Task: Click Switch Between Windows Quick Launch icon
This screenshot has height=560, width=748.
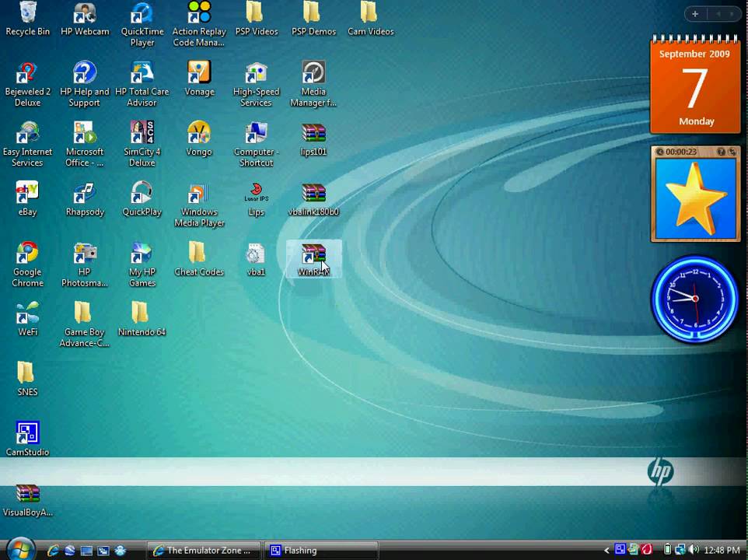Action: pyautogui.click(x=103, y=551)
